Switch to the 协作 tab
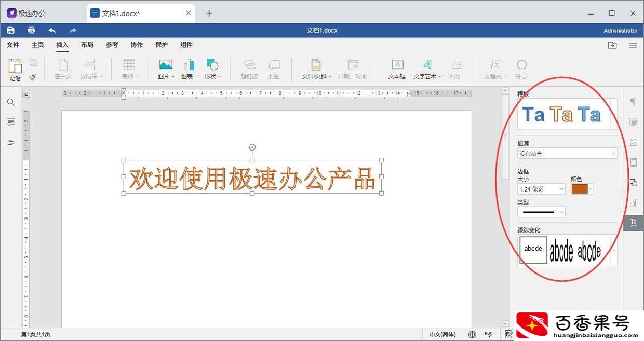This screenshot has width=644, height=341. tap(137, 45)
